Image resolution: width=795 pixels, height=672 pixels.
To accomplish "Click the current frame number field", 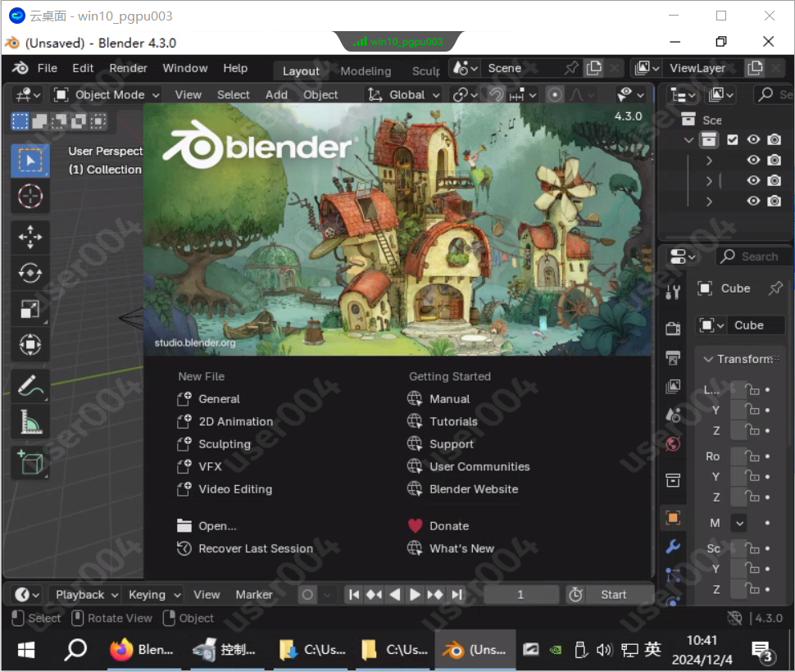I will (520, 595).
